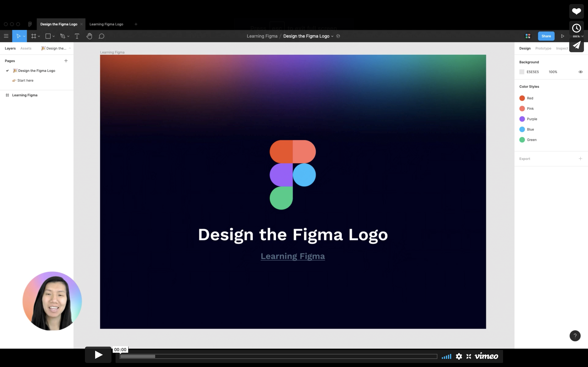Select the Rectangle tool
The image size is (588, 367).
point(48,36)
